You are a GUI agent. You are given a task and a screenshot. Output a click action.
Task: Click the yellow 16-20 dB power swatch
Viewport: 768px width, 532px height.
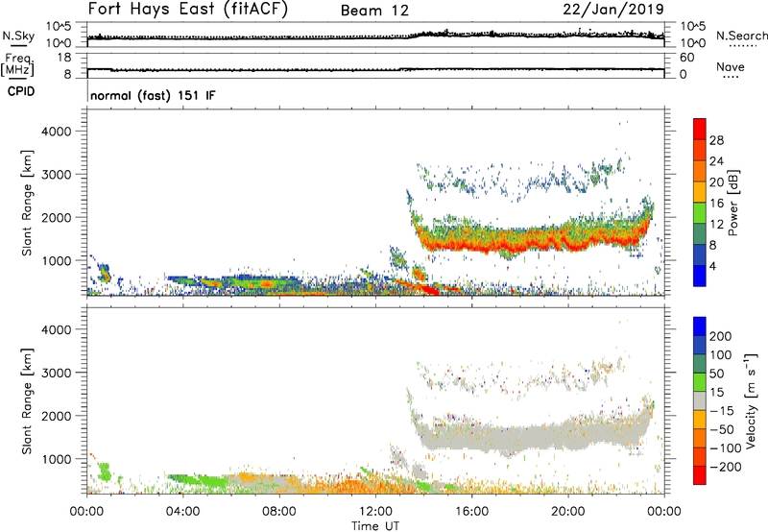coord(700,192)
